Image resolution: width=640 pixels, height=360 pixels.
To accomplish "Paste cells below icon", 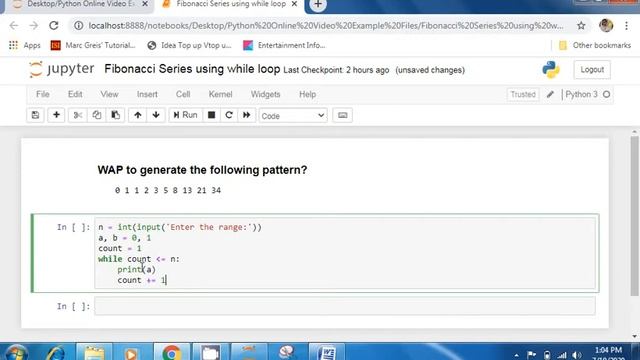I will click(x=116, y=115).
